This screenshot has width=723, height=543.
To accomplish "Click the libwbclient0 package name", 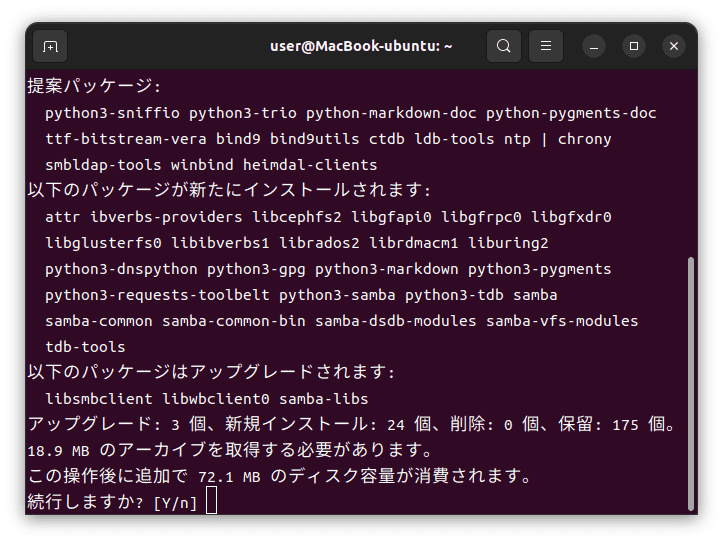I will tap(216, 399).
